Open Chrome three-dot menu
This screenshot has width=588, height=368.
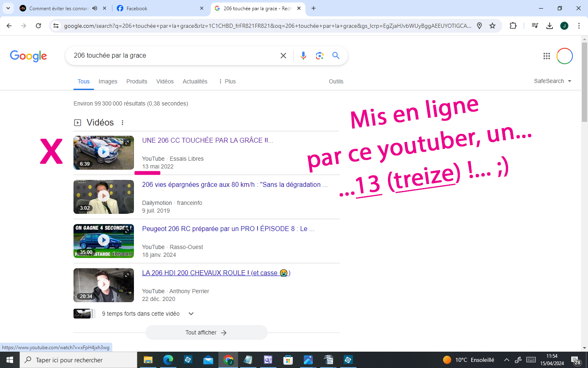(579, 26)
